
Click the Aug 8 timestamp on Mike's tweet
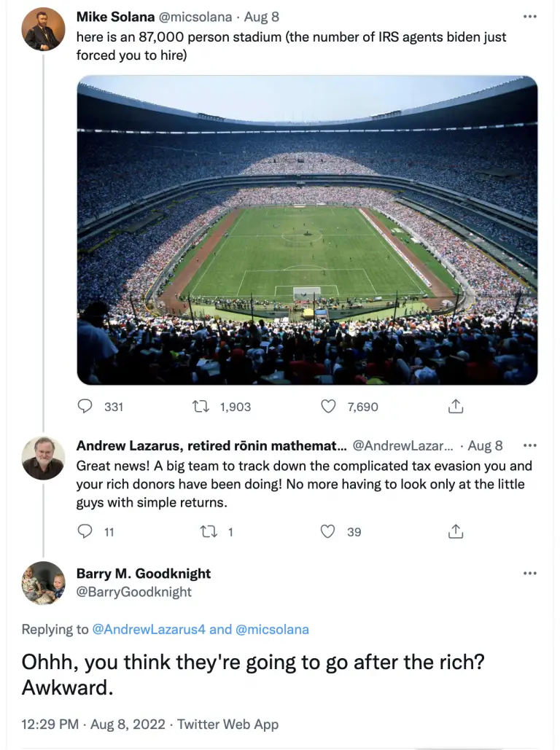click(262, 17)
